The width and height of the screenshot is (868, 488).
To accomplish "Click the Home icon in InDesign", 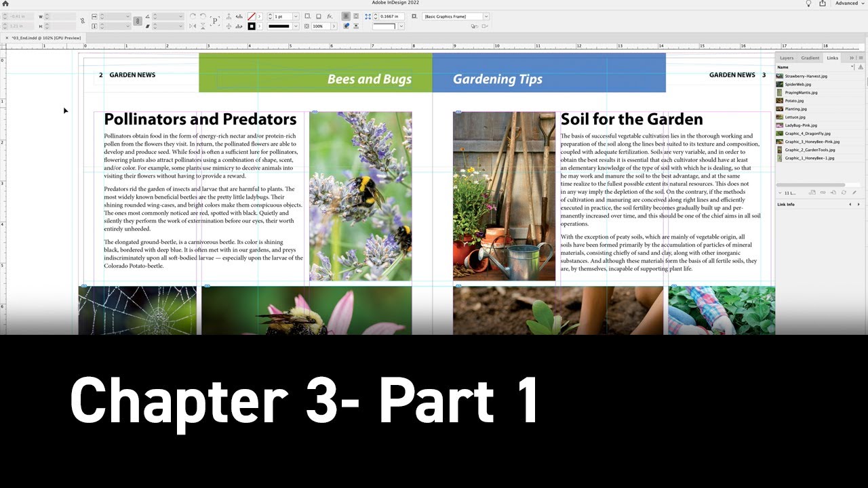I will pos(5,4).
